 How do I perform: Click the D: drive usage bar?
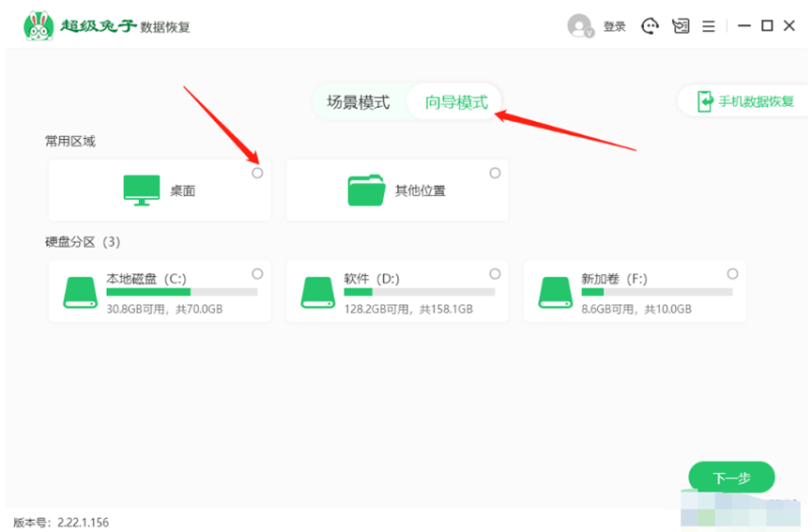pyautogui.click(x=420, y=292)
